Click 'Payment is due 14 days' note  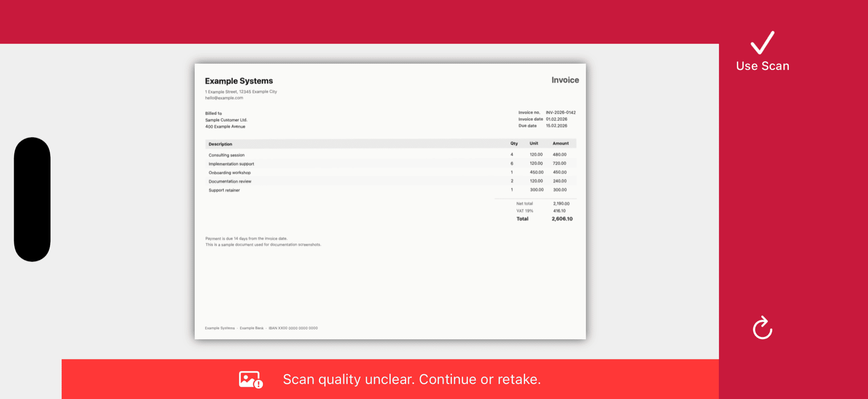click(246, 239)
